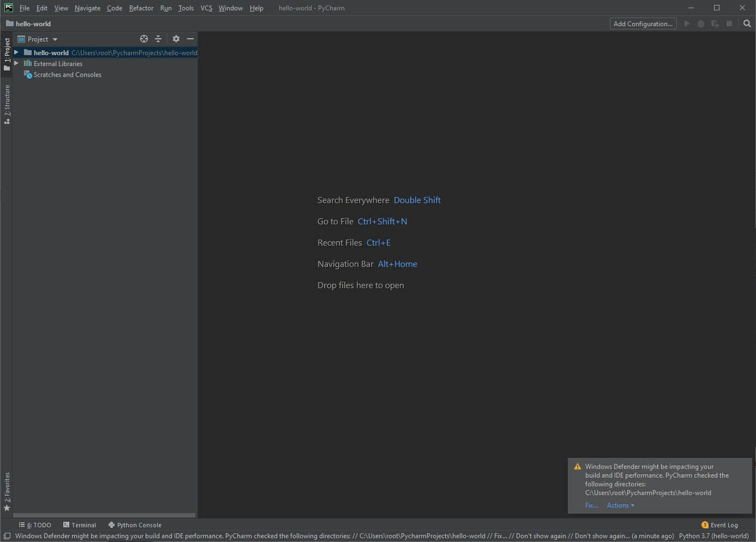Open the Run menu
Image resolution: width=756 pixels, height=542 pixels.
[166, 8]
